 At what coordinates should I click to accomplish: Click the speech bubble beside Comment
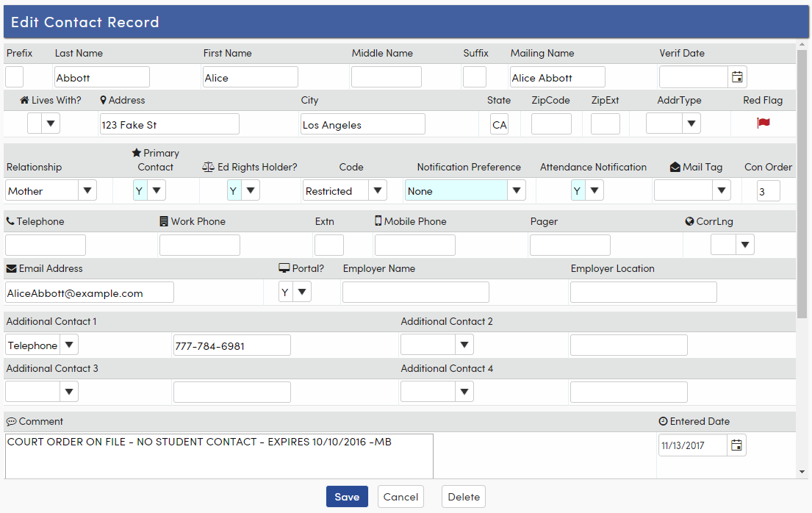(11, 422)
